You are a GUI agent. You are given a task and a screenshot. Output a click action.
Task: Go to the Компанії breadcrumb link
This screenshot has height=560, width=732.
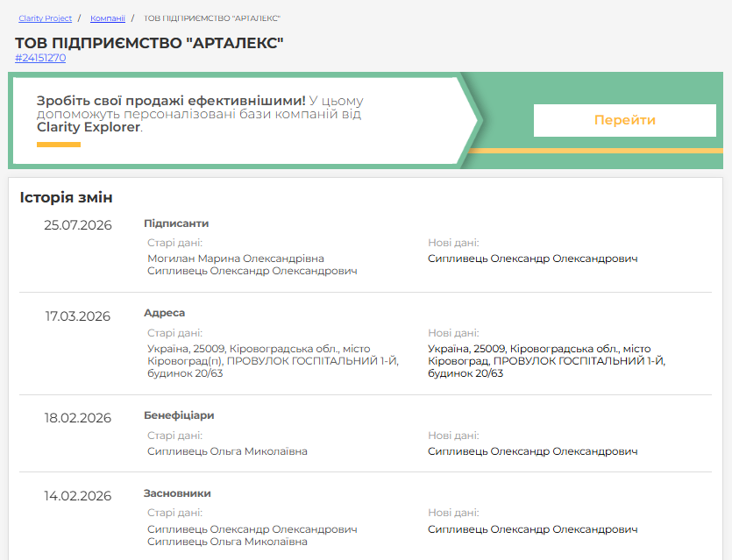(107, 18)
